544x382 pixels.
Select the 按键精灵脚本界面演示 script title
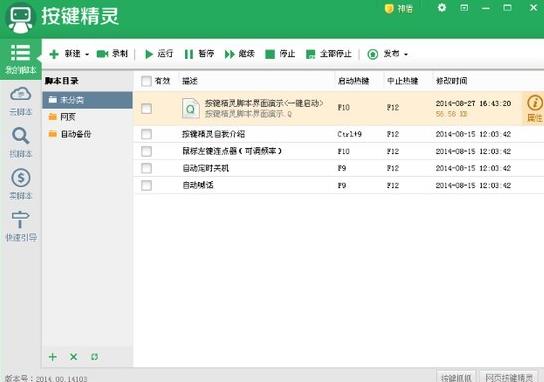264,103
